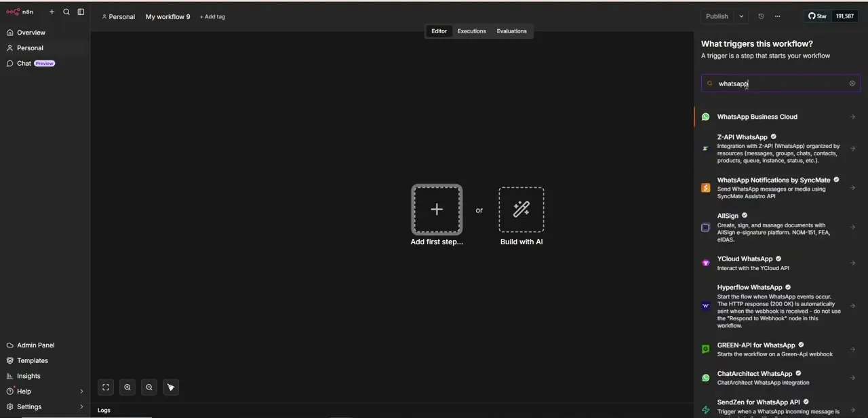Switch to the Evaluations tab

point(511,31)
